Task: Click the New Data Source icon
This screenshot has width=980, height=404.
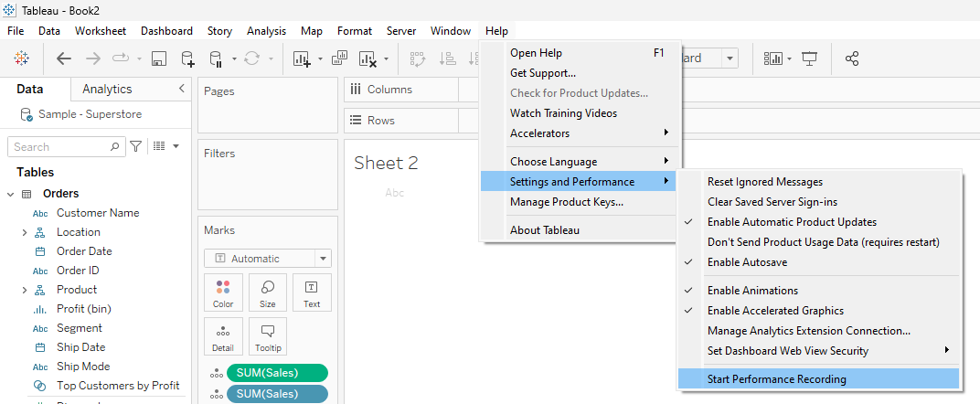Action: pos(187,58)
